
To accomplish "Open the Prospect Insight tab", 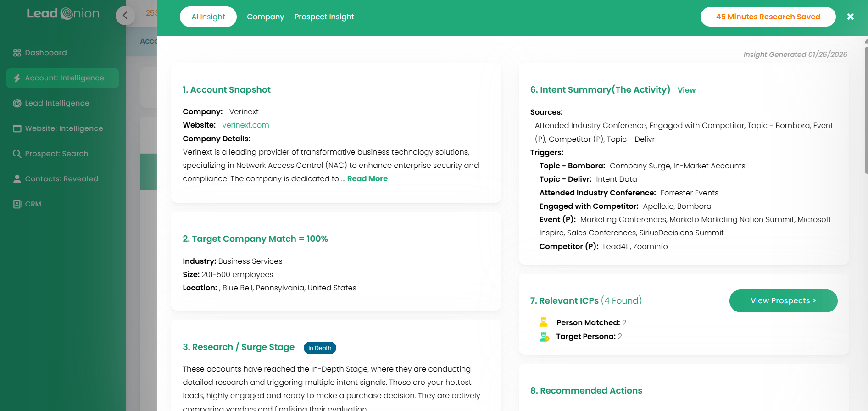I will click(x=324, y=17).
